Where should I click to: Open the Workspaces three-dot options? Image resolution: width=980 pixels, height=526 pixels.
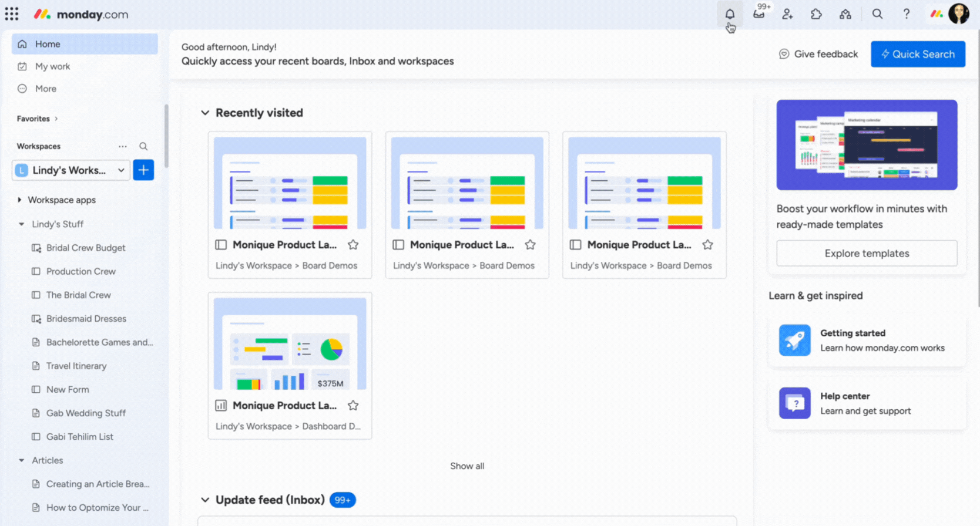point(122,146)
